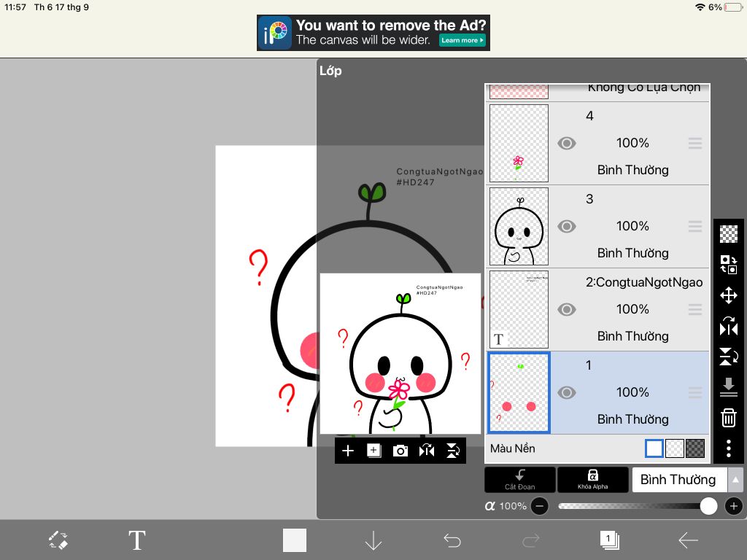Toggle visibility of layer 1
Viewport: 747px width, 560px height.
coord(566,392)
